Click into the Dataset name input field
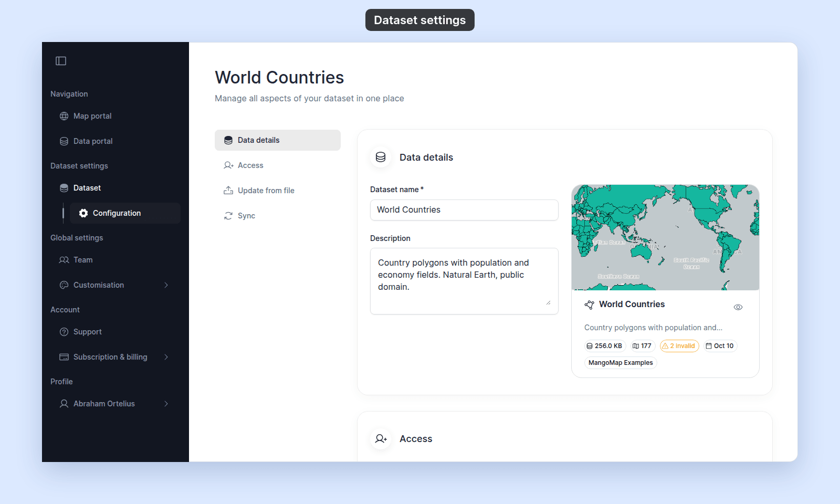 (464, 210)
